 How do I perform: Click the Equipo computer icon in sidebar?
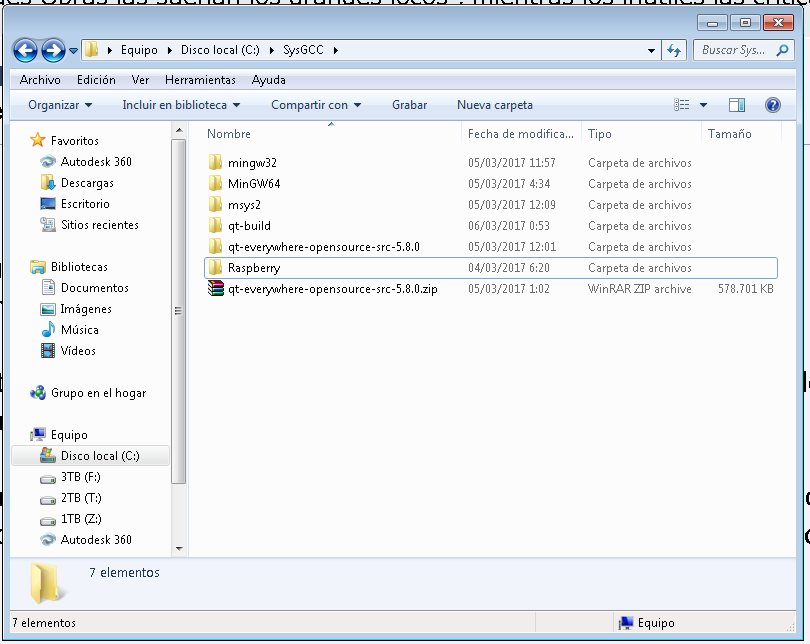click(x=38, y=435)
